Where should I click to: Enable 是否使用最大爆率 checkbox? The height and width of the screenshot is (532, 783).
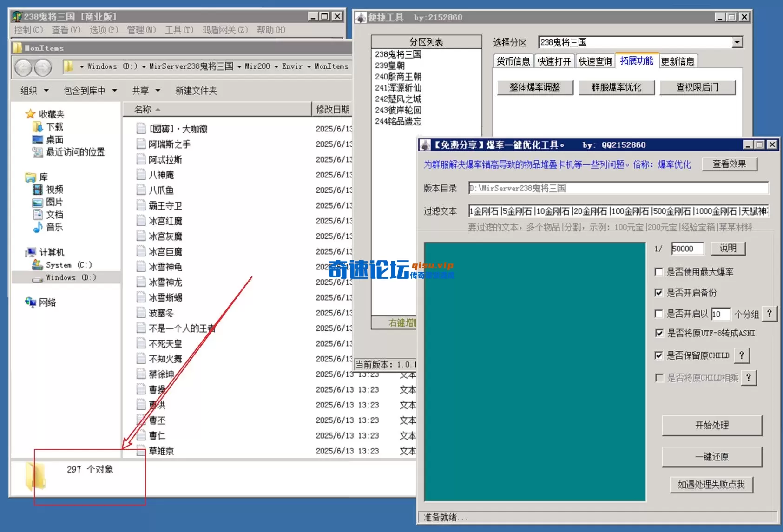[659, 272]
